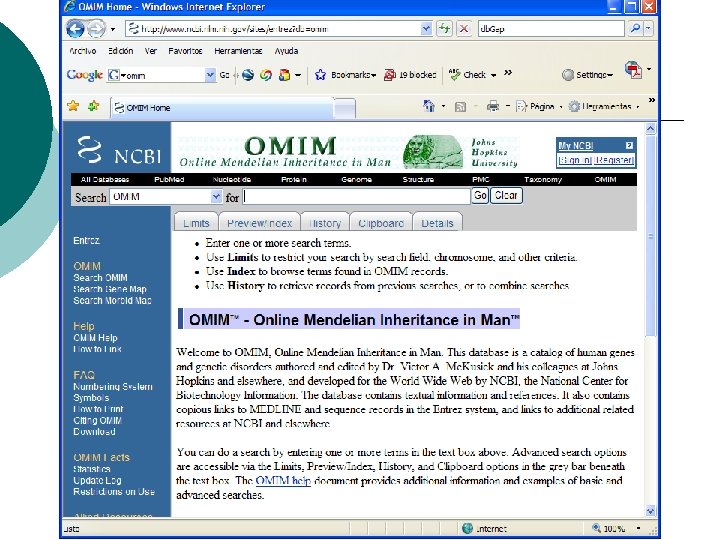Image resolution: width=720 pixels, height=540 pixels.
Task: Open the Página menu dropdown
Action: 561,107
